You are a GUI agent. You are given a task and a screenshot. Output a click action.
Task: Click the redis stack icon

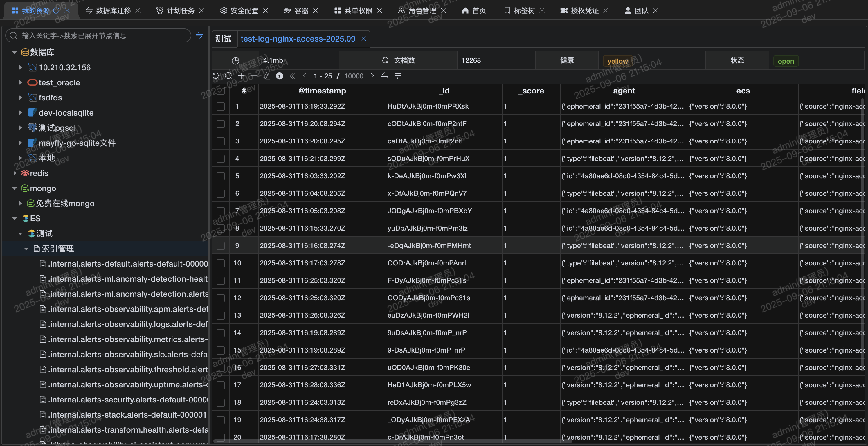[x=25, y=173]
